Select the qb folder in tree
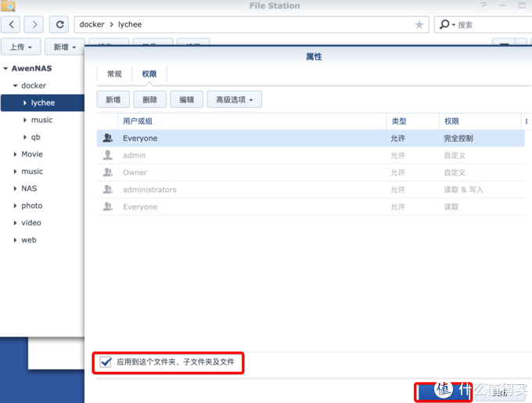This screenshot has width=532, height=403. click(x=36, y=137)
